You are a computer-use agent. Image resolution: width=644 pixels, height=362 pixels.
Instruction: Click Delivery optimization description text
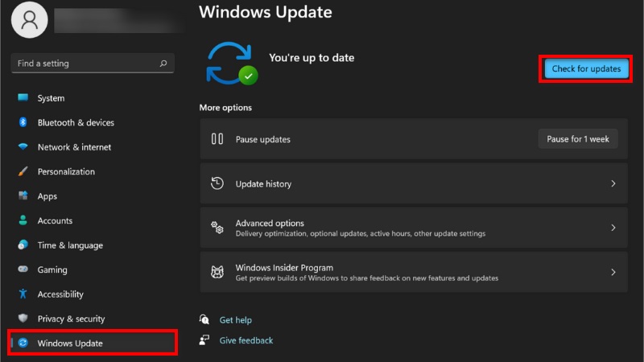coord(360,233)
